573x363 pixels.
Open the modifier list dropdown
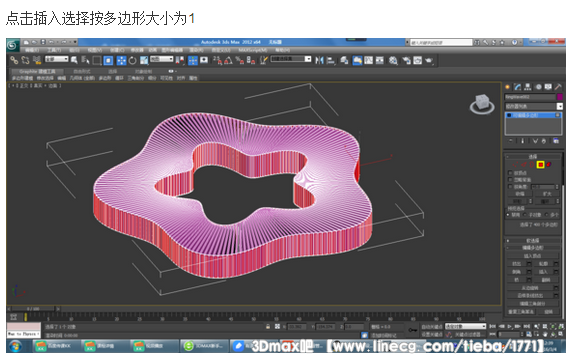point(534,106)
